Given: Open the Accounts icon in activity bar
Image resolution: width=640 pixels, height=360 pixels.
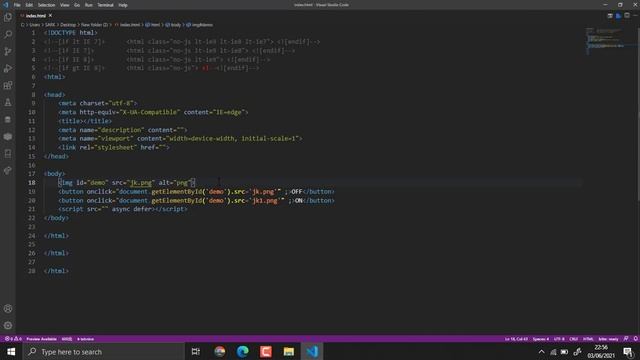Looking at the screenshot, I should pyautogui.click(x=8, y=309).
